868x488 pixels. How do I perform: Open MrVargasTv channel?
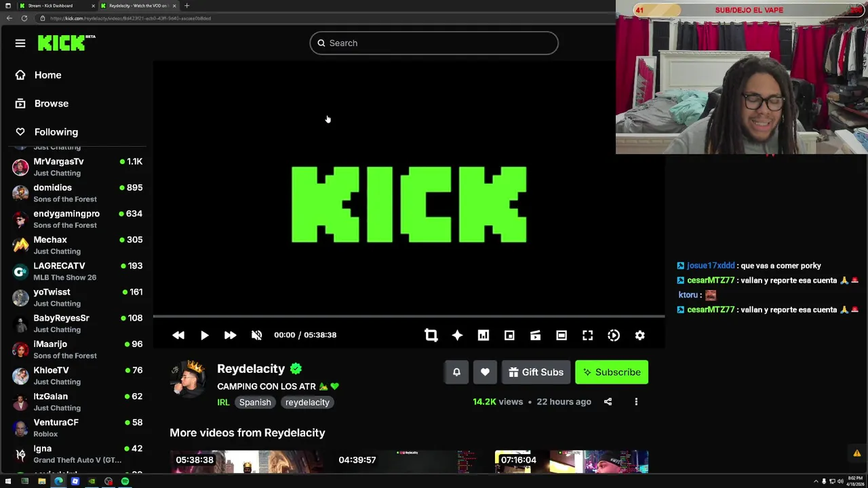[x=76, y=167]
